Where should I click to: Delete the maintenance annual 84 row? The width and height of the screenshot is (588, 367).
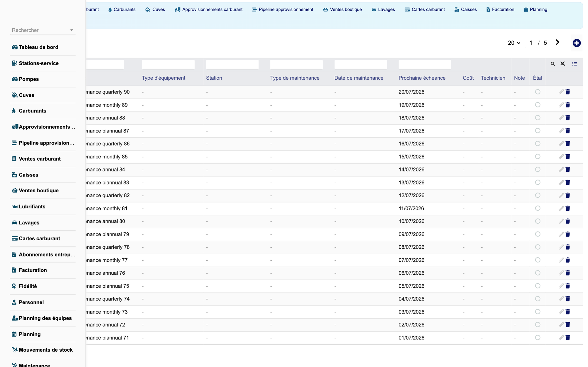[568, 169]
